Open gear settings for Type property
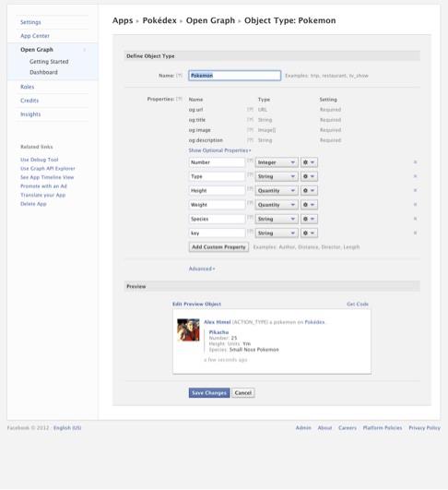 tap(309, 176)
